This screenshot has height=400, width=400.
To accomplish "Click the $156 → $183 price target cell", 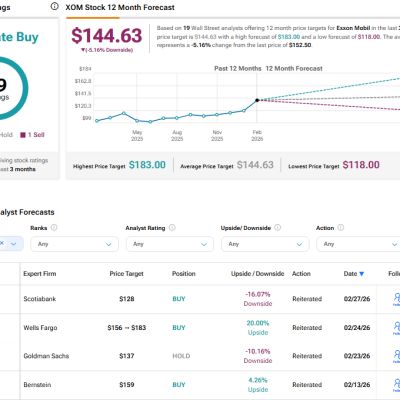I will [x=127, y=328].
